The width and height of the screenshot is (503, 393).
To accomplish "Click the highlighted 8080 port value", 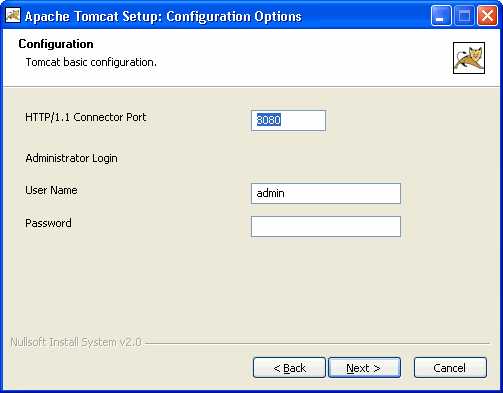I will point(269,120).
